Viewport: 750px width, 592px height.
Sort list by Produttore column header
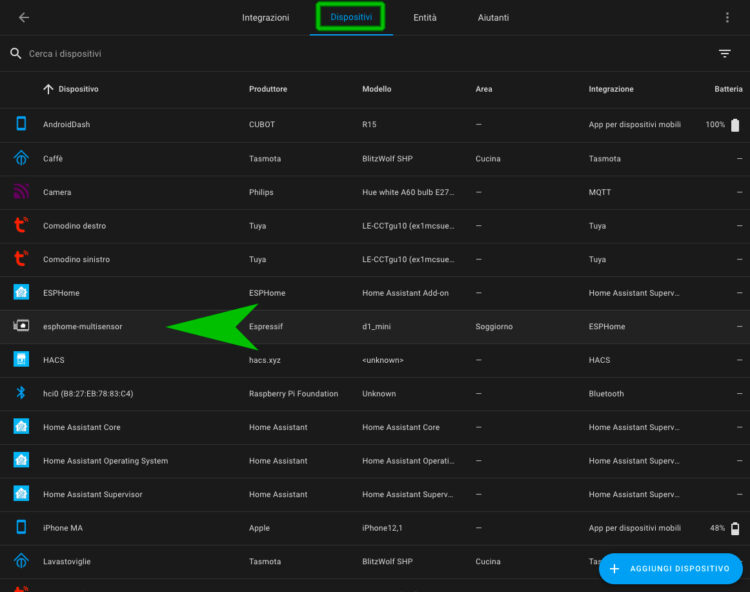268,89
